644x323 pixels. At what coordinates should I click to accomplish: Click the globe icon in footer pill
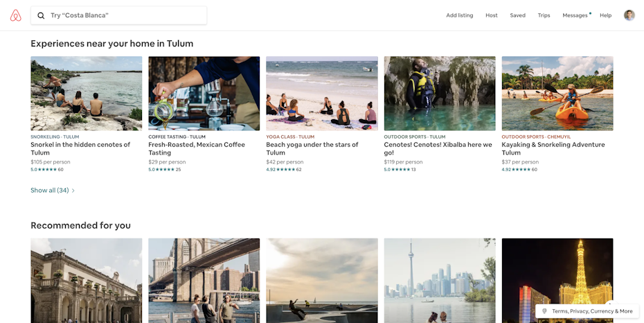(544, 311)
